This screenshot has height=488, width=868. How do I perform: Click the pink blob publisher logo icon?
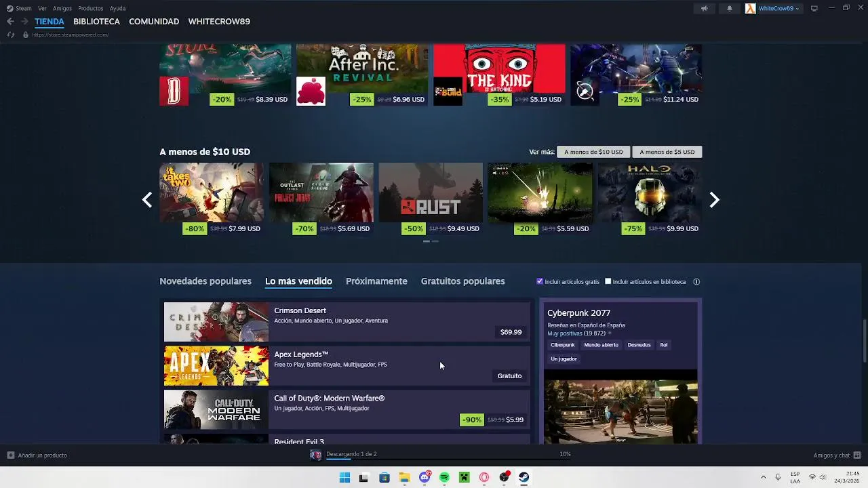click(x=311, y=91)
